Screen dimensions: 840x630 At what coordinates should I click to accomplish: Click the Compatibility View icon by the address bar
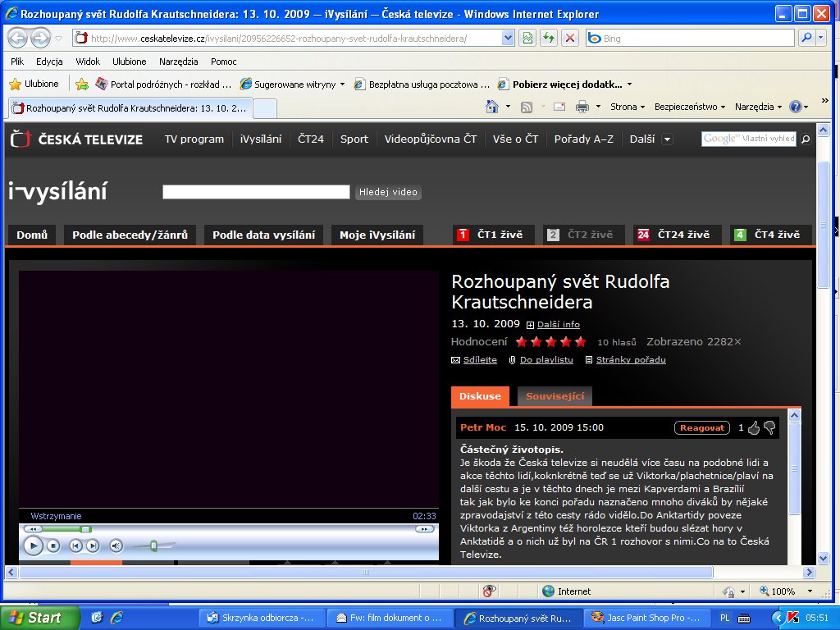[527, 39]
